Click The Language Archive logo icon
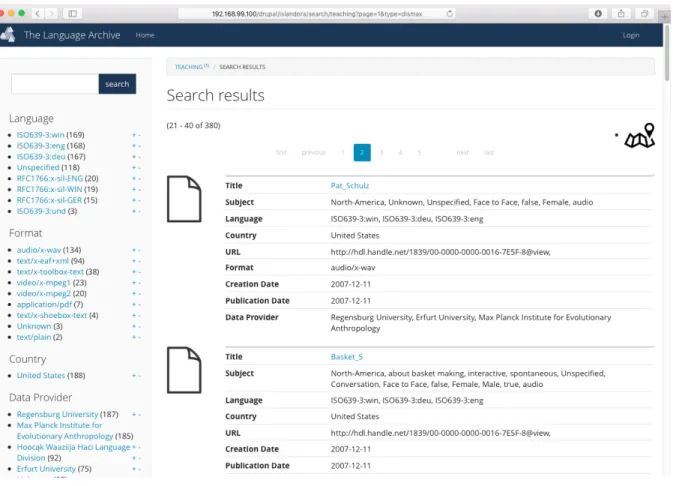Viewport: 673px width, 486px height. (8, 35)
